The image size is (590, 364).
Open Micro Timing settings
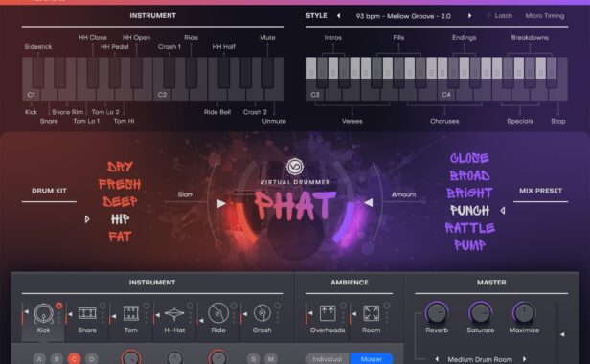tap(544, 16)
